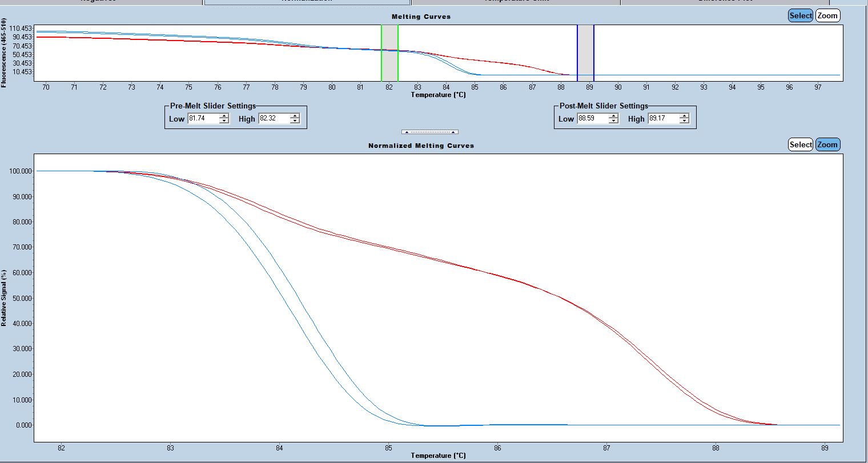Viewport: 868px width, 463px height.
Task: Decrease the Pre-Melt High value with down arrow
Action: click(295, 122)
